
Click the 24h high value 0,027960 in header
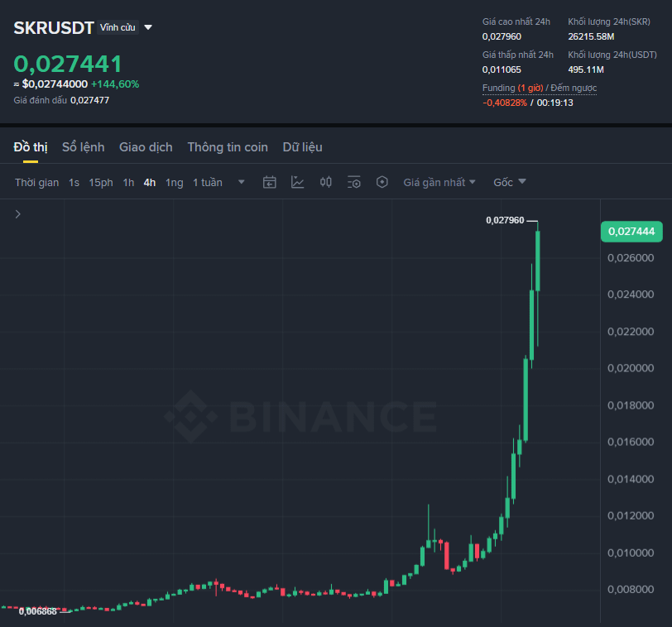pyautogui.click(x=502, y=36)
